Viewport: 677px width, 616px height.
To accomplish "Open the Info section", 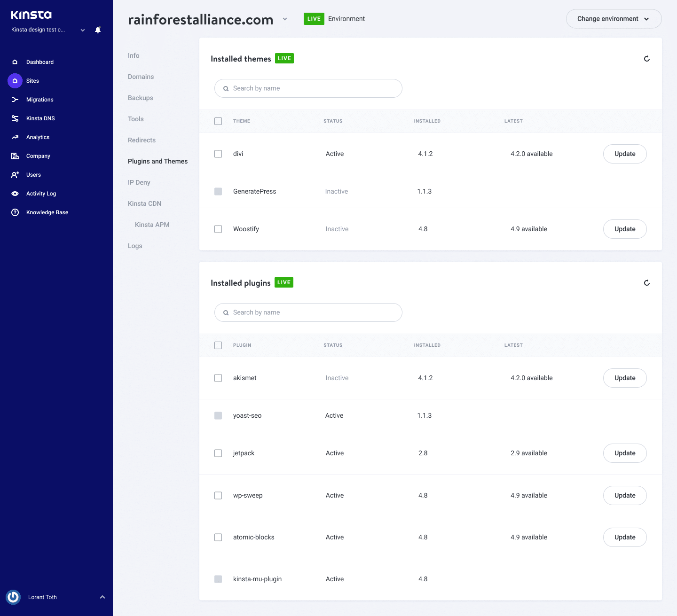I will pyautogui.click(x=134, y=55).
